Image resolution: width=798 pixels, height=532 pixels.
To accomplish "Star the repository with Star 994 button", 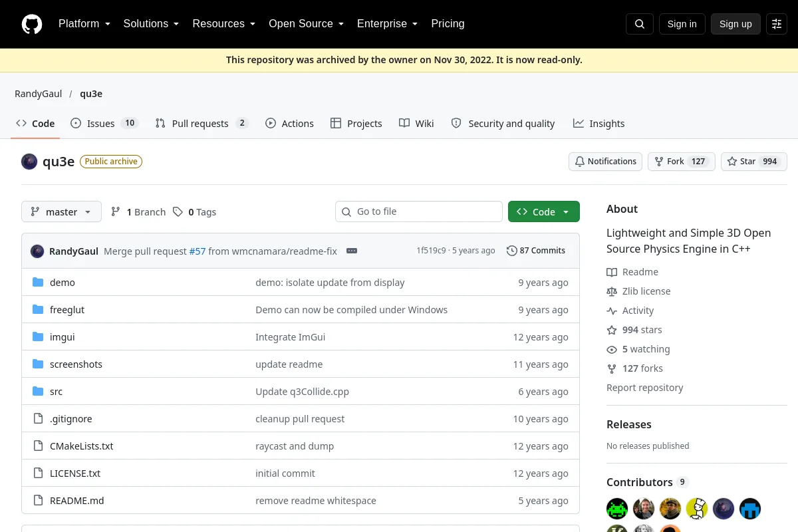I will click(754, 162).
